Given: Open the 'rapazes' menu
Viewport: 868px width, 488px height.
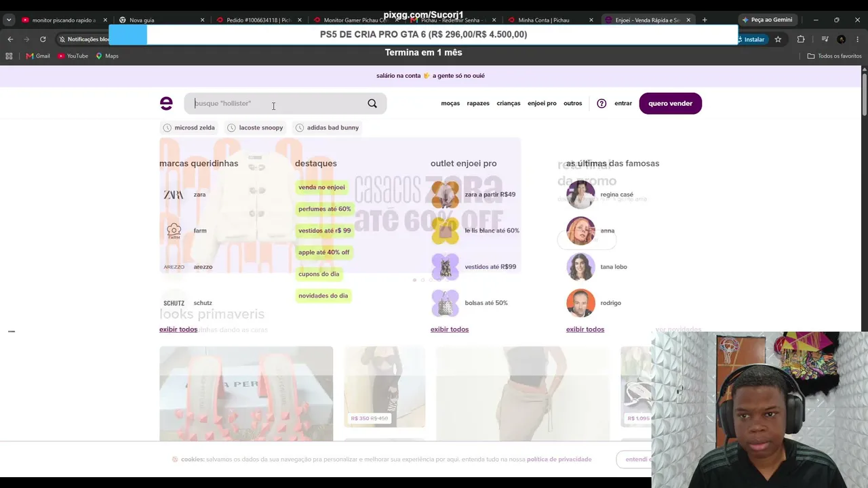Looking at the screenshot, I should click(x=478, y=104).
